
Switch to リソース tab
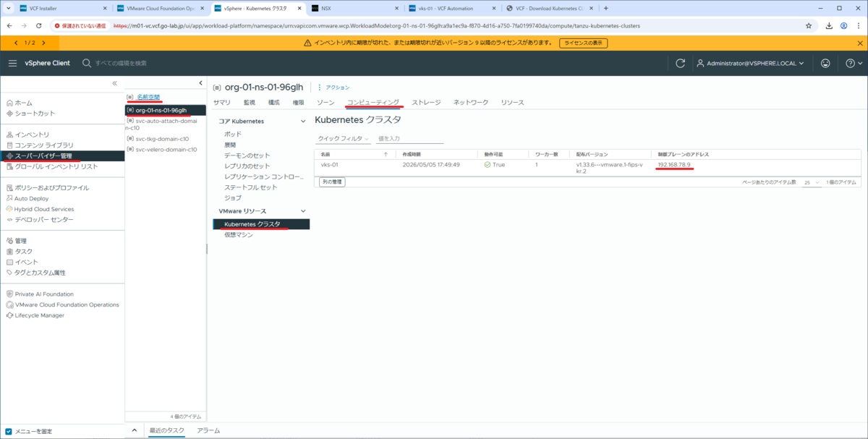(513, 103)
